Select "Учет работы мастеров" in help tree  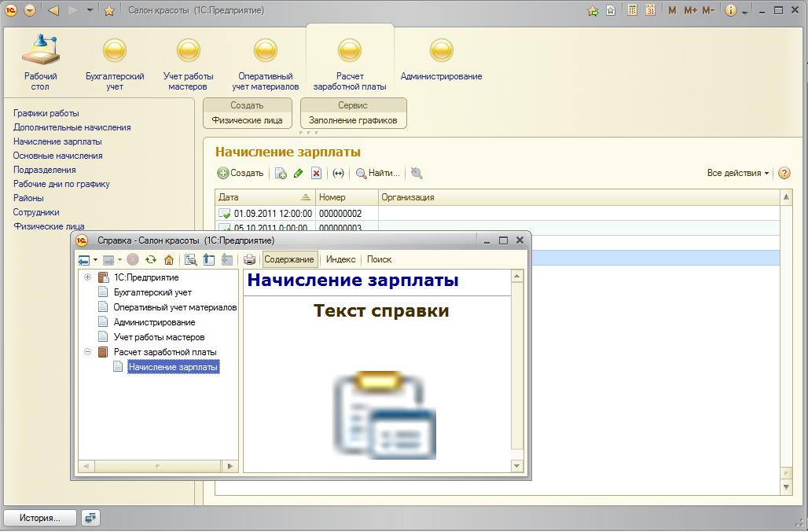pyautogui.click(x=160, y=337)
